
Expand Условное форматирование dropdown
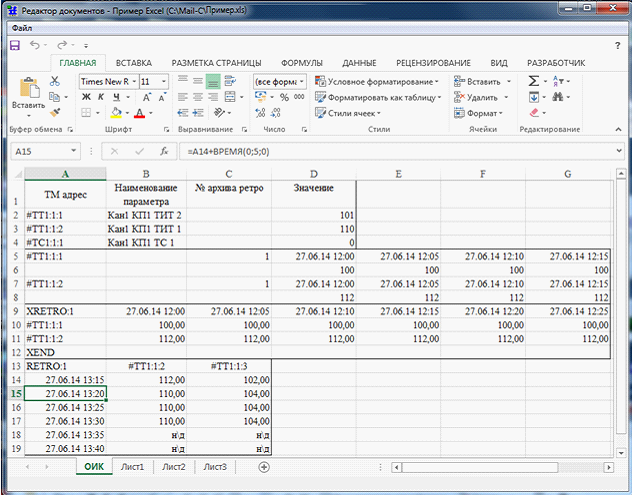click(x=437, y=81)
